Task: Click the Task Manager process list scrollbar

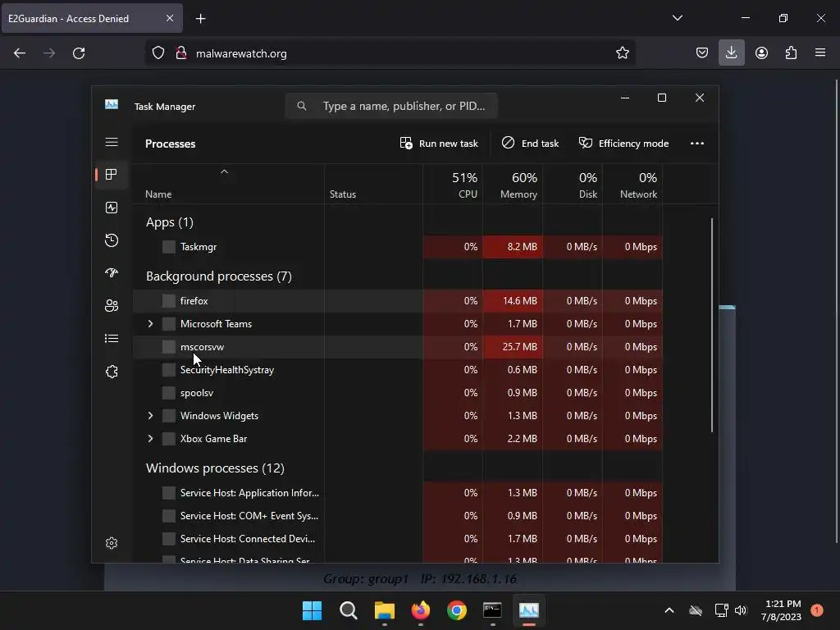Action: (x=712, y=325)
